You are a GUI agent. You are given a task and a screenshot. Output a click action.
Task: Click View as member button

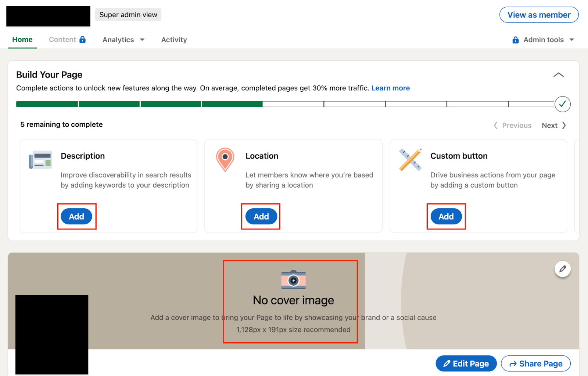539,15
